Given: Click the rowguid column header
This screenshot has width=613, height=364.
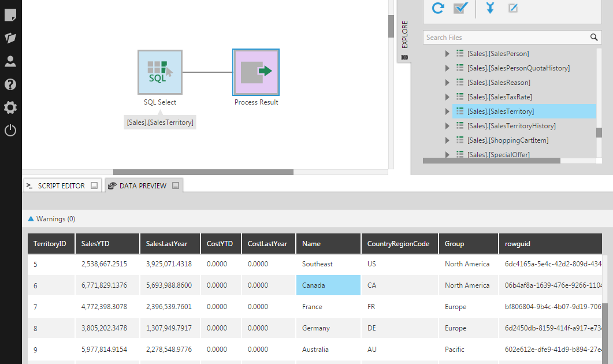Looking at the screenshot, I should tap(551, 244).
